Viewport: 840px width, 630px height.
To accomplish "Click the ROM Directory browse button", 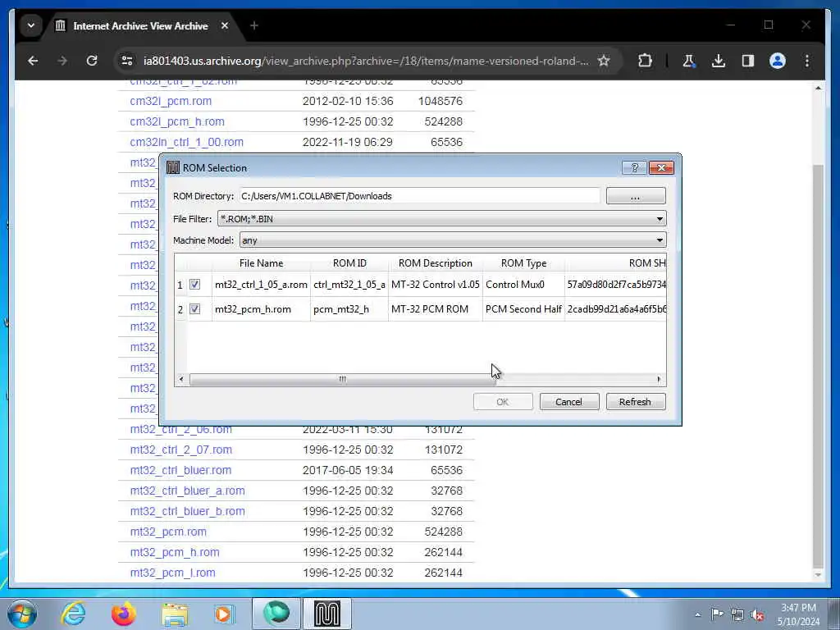I will (636, 196).
